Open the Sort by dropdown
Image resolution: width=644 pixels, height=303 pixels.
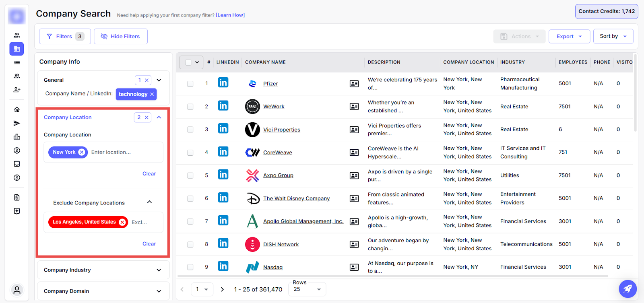tap(613, 36)
